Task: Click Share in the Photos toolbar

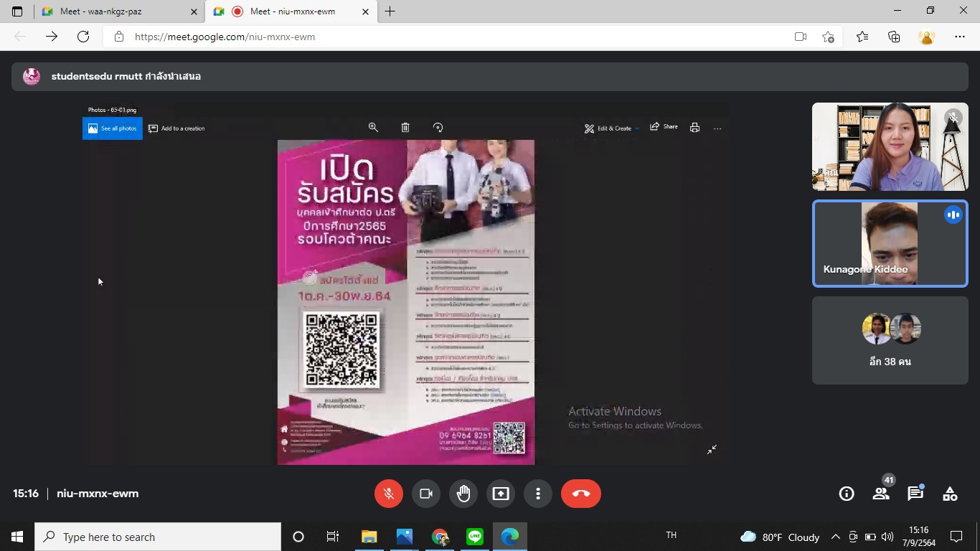Action: click(x=664, y=127)
